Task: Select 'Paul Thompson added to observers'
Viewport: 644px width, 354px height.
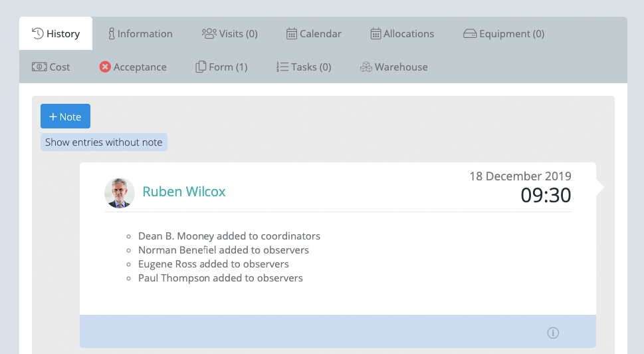Action: tap(221, 278)
